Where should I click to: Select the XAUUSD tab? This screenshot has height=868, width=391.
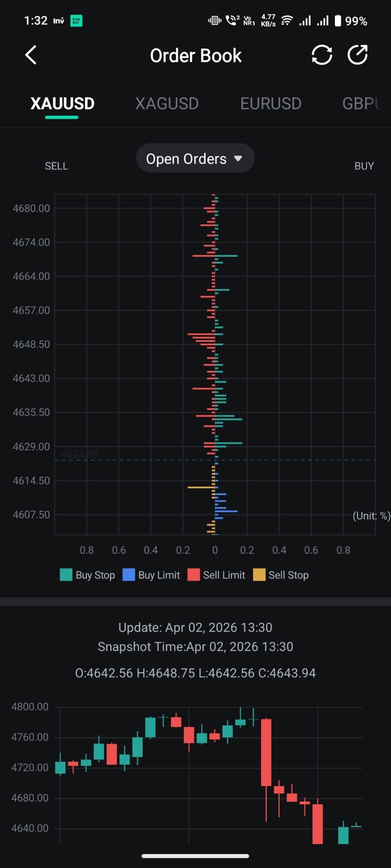(62, 104)
